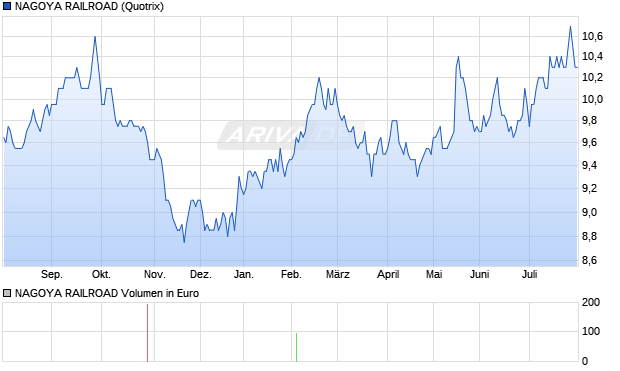Click the 100 volume axis value
Viewport: 620px width, 371px height.
591,331
